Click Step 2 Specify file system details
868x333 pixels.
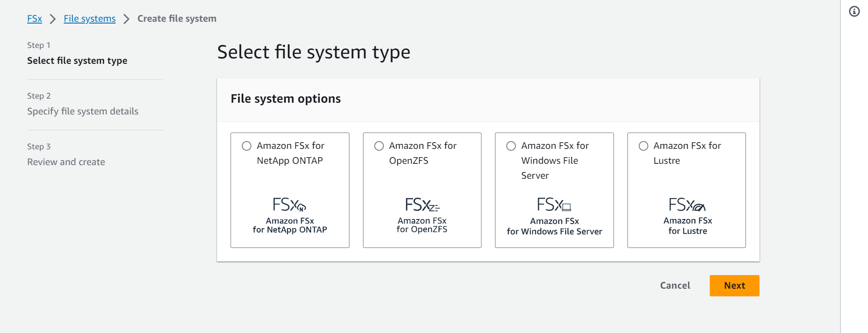coord(83,104)
